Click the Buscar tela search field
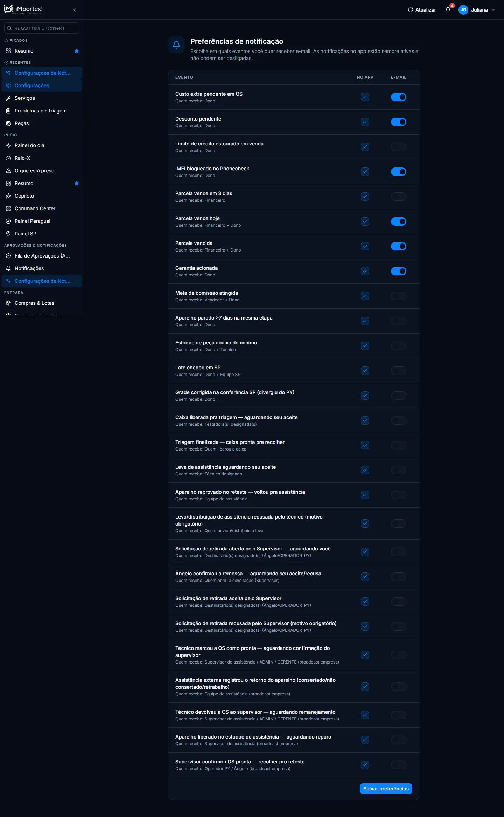 point(42,28)
